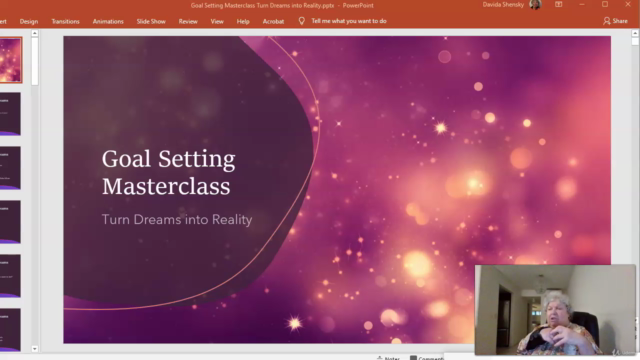Click the webcam video overlay
Image resolution: width=640 pixels, height=360 pixels.
point(555,310)
